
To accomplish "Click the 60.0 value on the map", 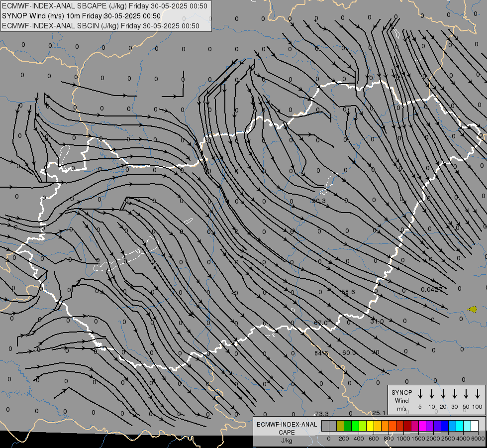I will click(349, 352).
